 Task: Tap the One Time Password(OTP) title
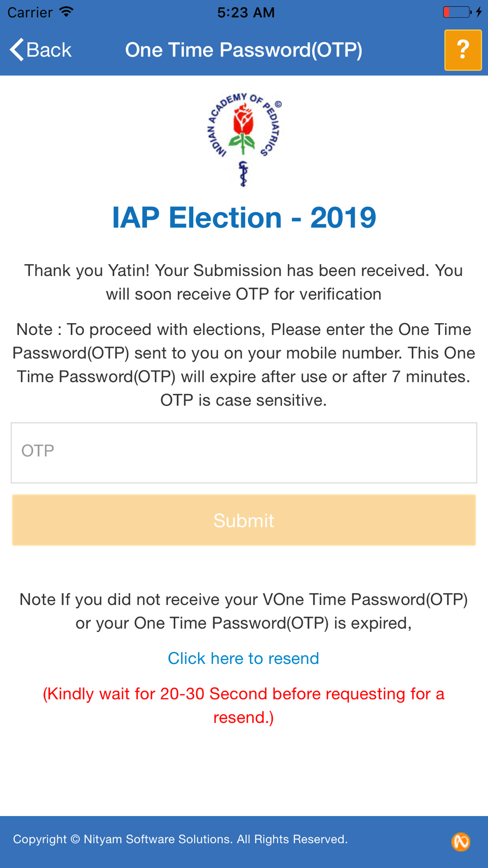coord(244,50)
